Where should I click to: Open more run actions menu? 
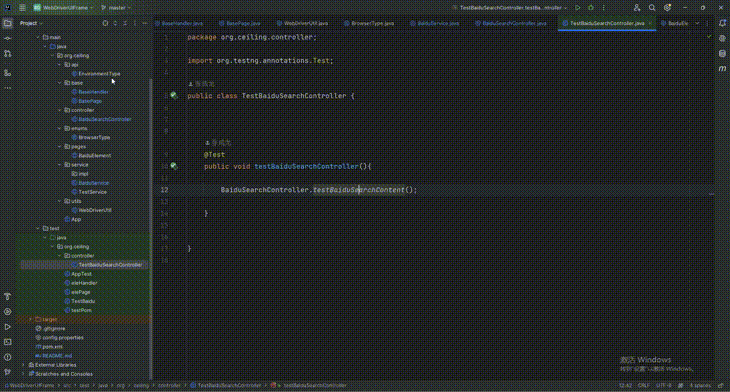point(604,8)
